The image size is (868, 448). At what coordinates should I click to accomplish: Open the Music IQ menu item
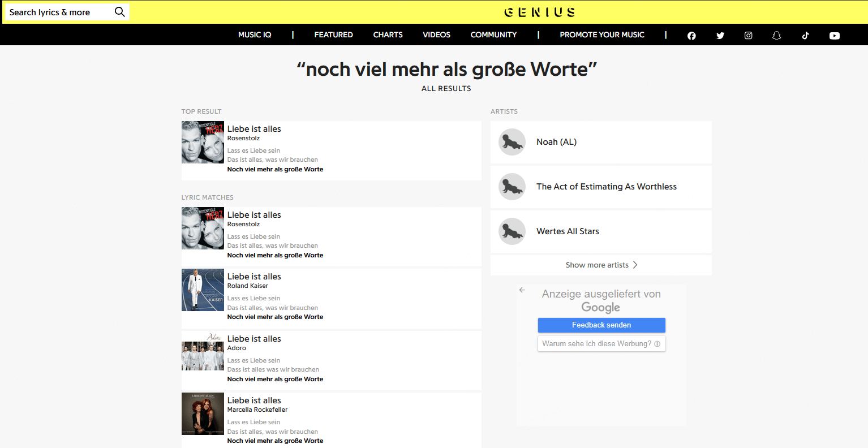tap(255, 35)
